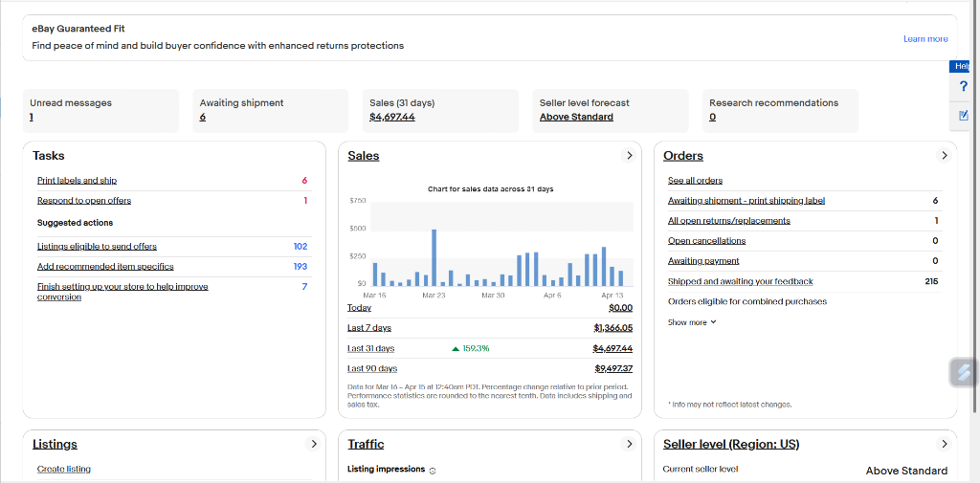Screen dimensions: 980x483
Task: Open the Sales panel arrow icon
Action: pos(630,156)
